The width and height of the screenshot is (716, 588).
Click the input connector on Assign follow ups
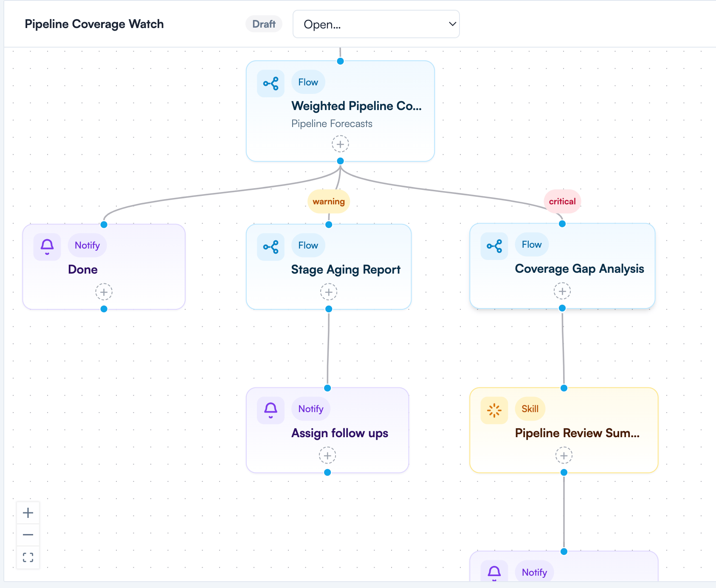pos(327,388)
